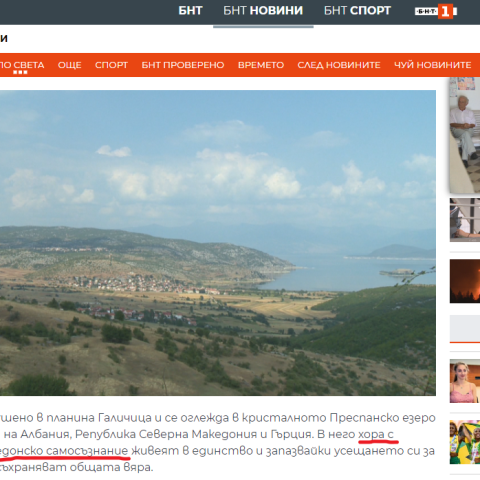Open thumbnail of seated elderly man

(465, 135)
